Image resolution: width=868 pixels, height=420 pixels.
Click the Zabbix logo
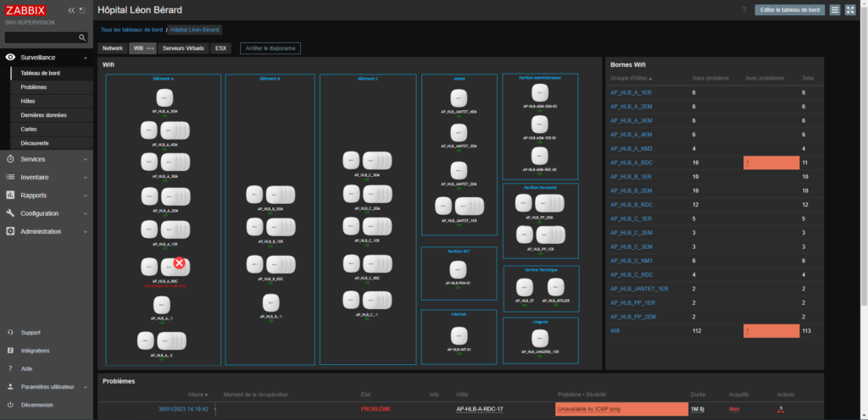coord(24,11)
